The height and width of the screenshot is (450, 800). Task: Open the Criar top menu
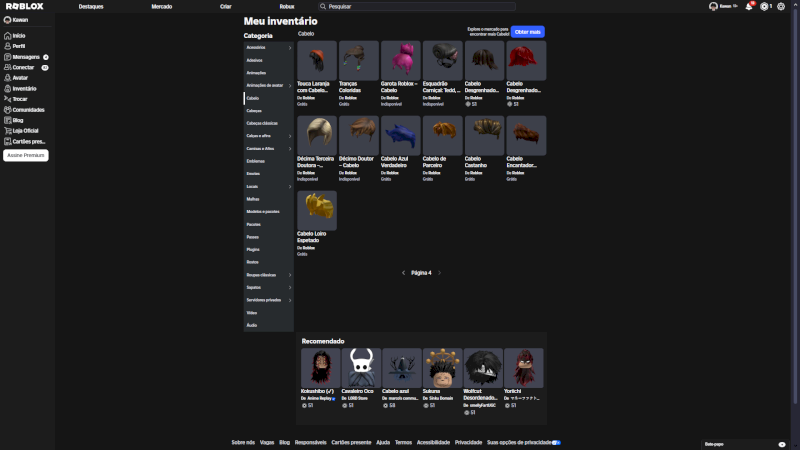point(226,7)
